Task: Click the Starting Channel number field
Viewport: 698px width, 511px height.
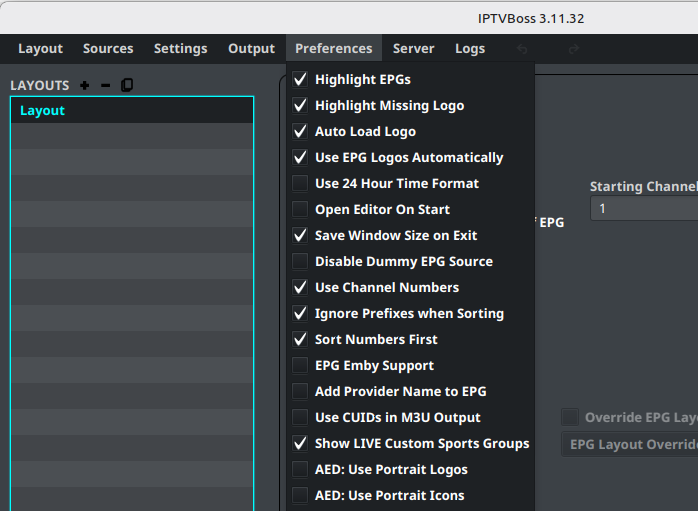Action: [x=644, y=208]
